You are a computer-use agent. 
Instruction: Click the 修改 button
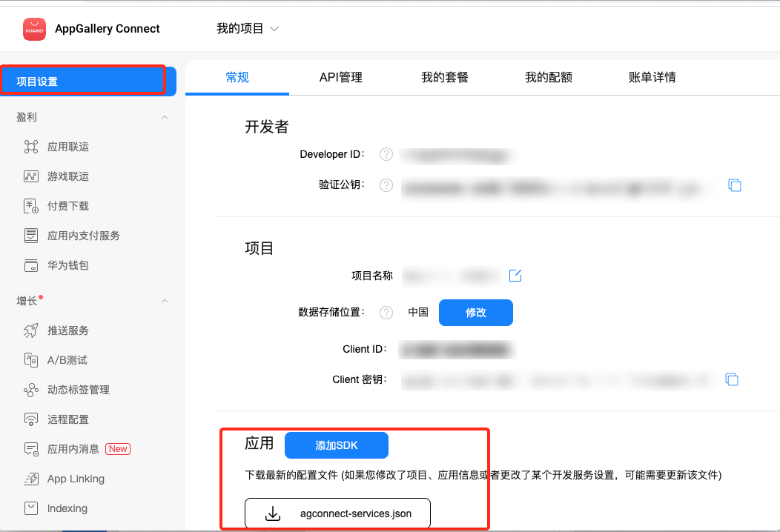(475, 312)
